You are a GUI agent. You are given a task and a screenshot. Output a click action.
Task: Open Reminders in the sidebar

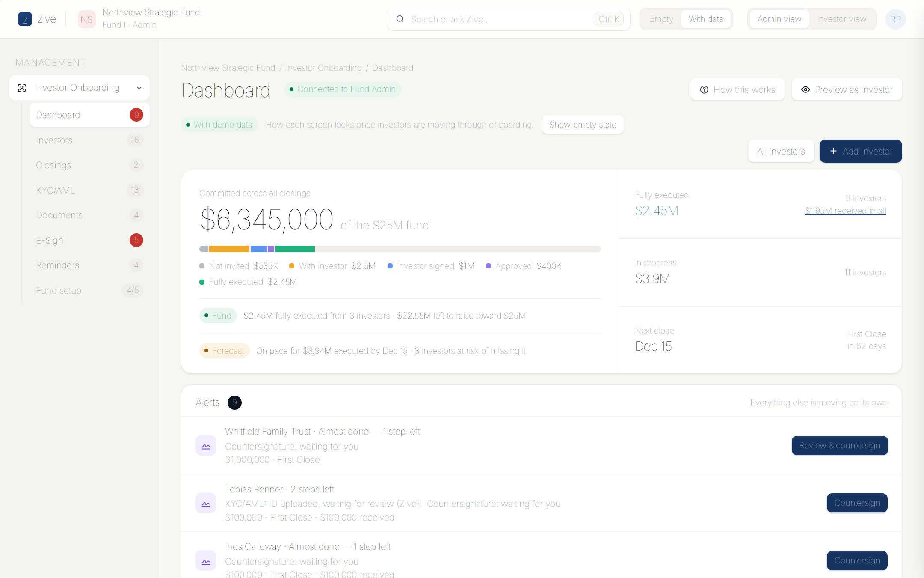[89, 265]
